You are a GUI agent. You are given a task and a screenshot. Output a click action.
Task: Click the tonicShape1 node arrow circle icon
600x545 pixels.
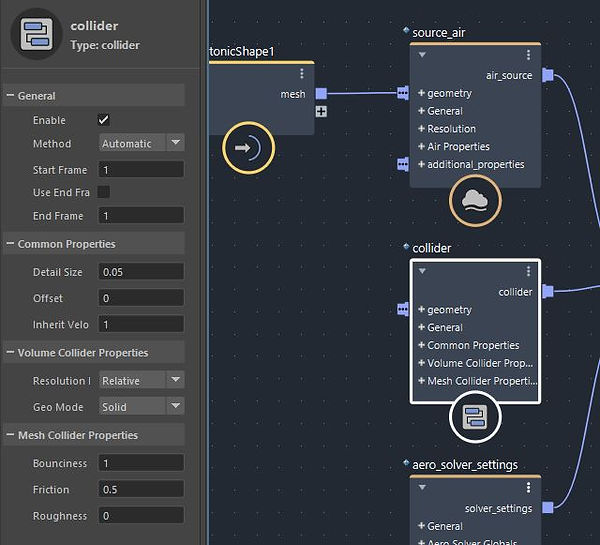[x=248, y=148]
